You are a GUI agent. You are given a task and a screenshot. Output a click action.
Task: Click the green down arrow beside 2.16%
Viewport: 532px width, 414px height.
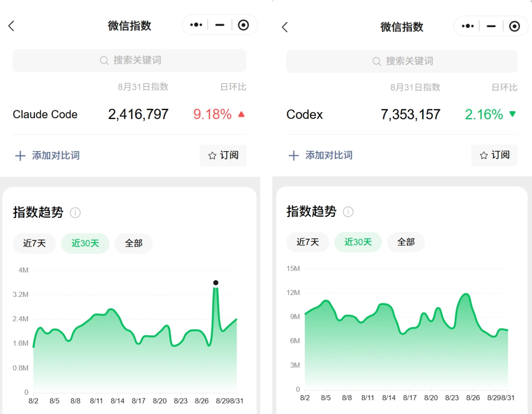point(513,114)
